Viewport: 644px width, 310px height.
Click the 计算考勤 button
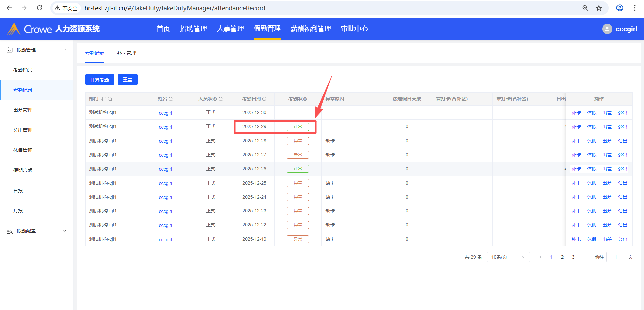pos(99,80)
